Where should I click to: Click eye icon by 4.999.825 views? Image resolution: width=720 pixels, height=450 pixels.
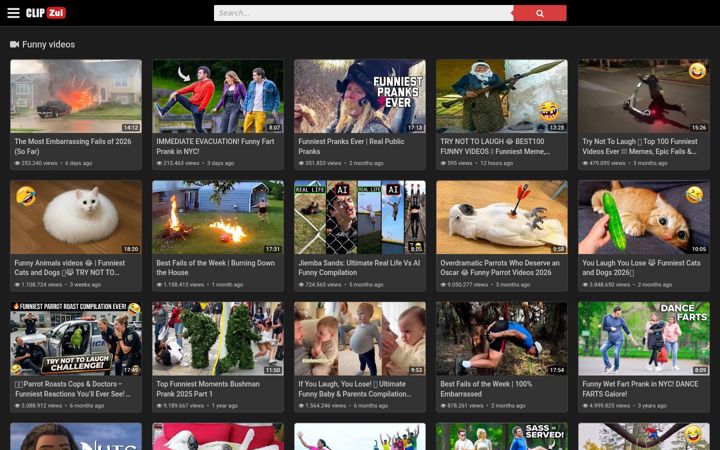tap(585, 405)
